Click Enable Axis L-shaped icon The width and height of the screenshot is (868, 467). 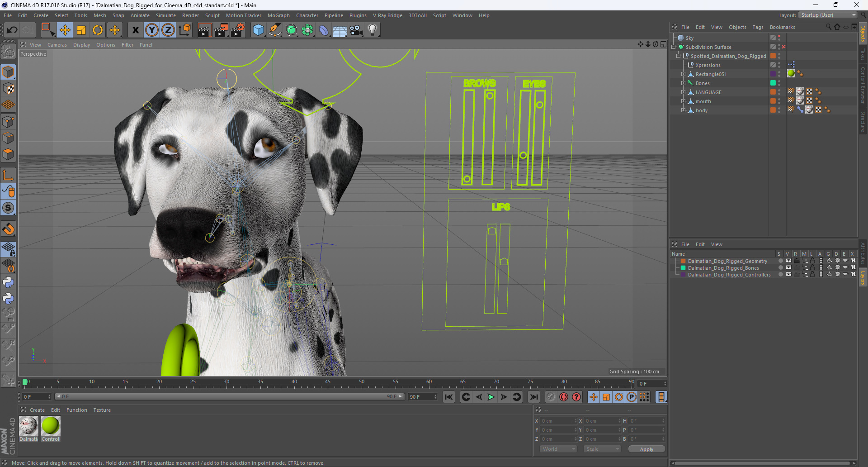[8, 175]
